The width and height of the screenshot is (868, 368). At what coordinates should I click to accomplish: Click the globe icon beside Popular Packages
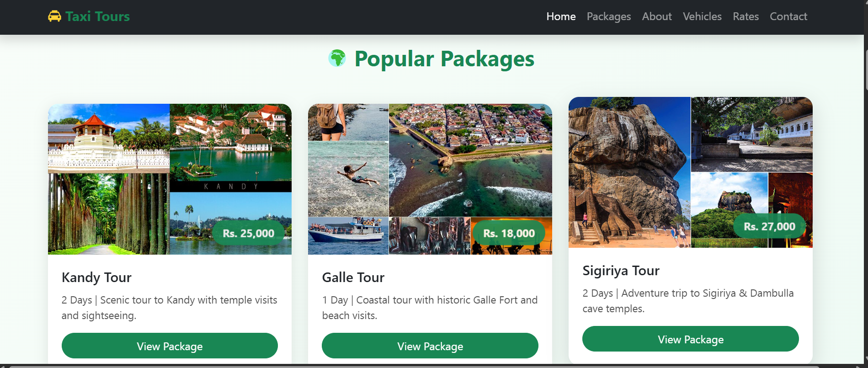coord(336,59)
